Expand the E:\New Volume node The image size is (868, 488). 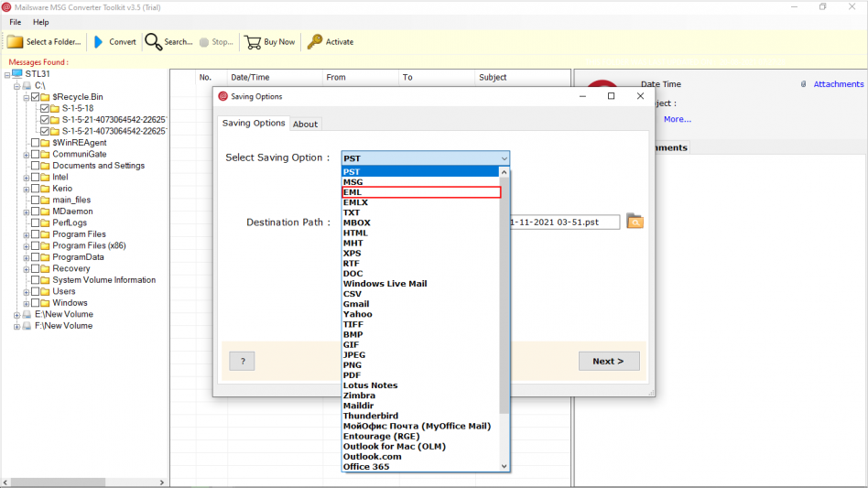click(x=17, y=315)
